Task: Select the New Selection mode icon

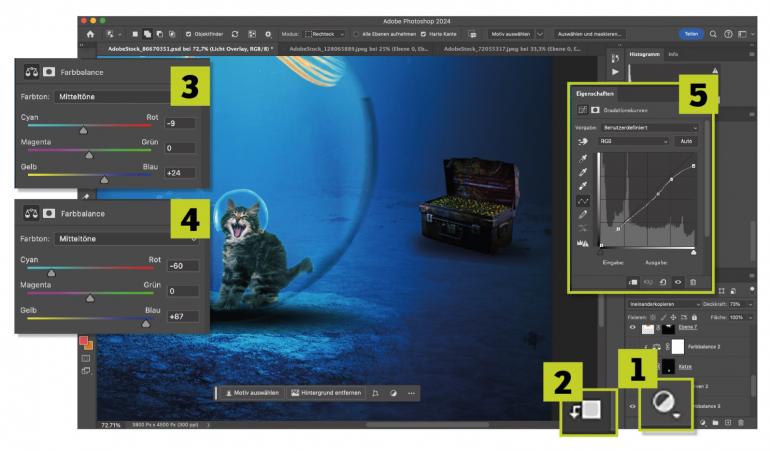Action: tap(135, 34)
